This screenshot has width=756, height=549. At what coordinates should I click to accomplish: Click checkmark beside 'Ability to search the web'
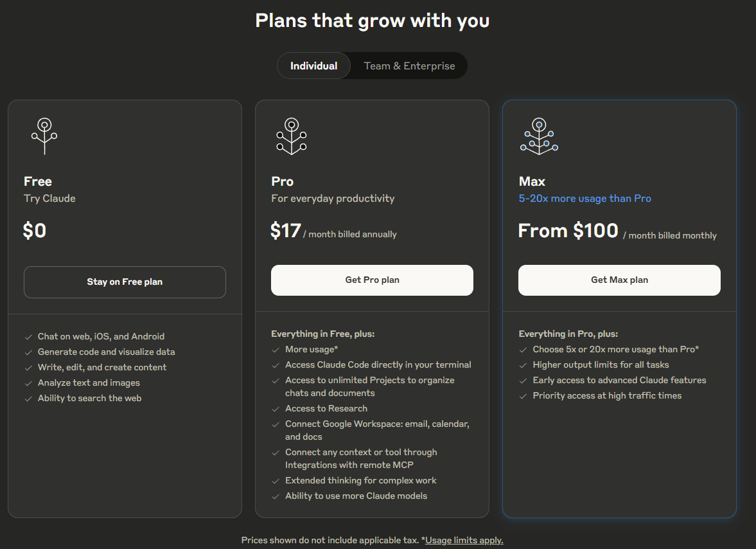tap(28, 399)
